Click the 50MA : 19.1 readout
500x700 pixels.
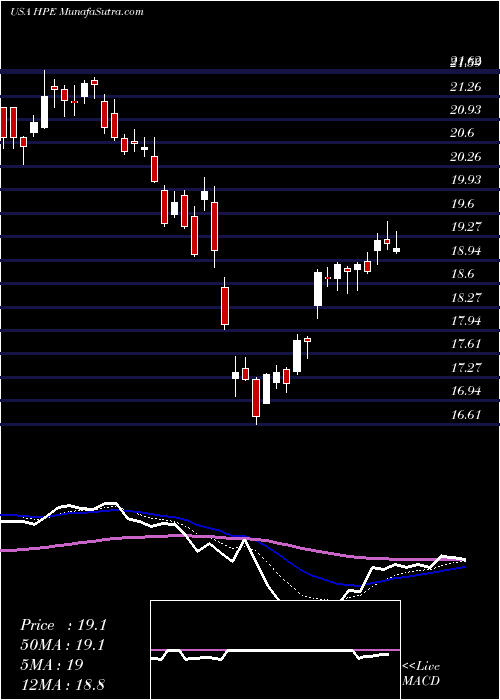(x=63, y=645)
